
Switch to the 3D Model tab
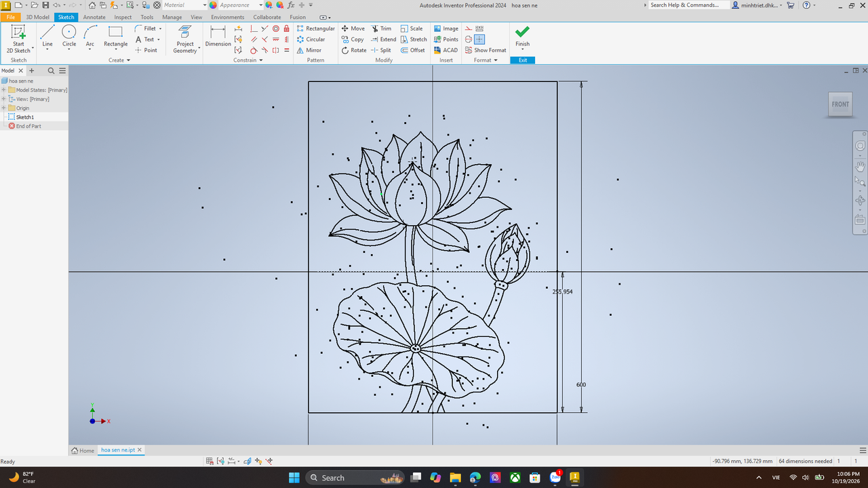point(37,17)
